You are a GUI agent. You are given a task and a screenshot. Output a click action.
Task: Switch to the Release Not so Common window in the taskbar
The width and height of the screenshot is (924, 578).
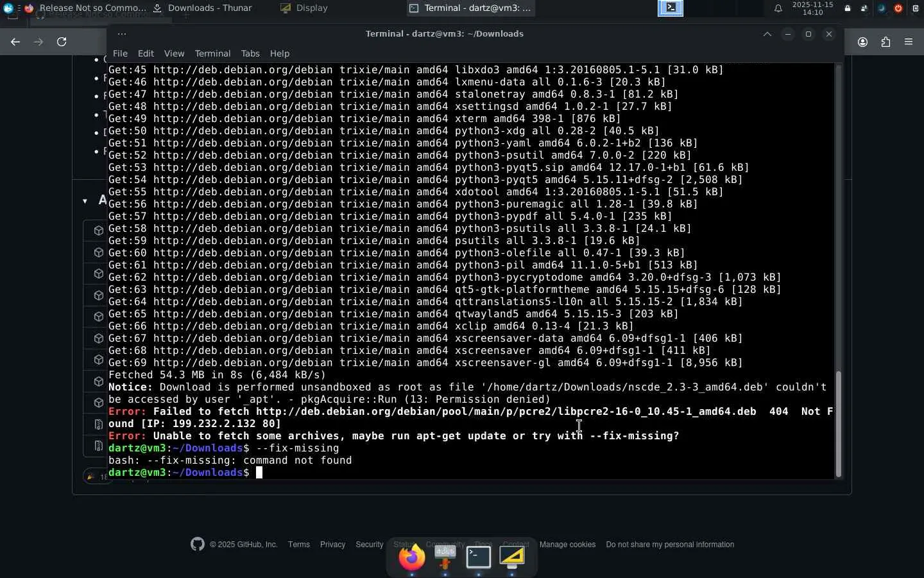tap(85, 8)
